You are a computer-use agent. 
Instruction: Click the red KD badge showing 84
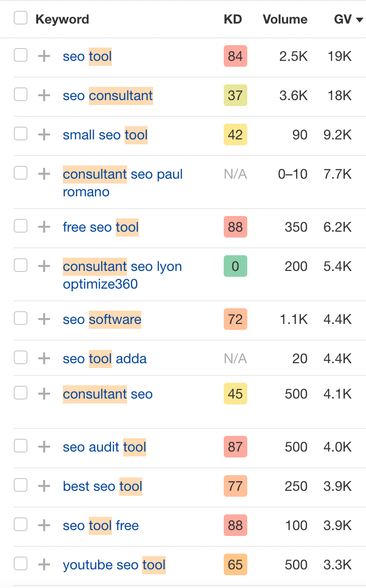pos(235,55)
